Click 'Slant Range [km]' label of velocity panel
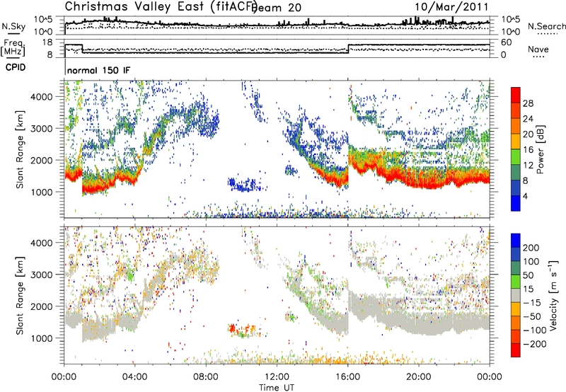 click(20, 296)
